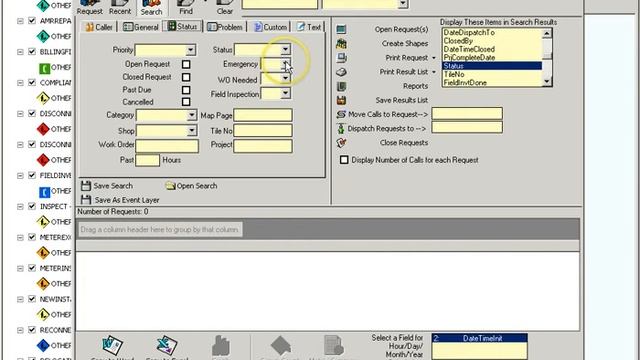Click the Open Search folder icon

tap(170, 186)
